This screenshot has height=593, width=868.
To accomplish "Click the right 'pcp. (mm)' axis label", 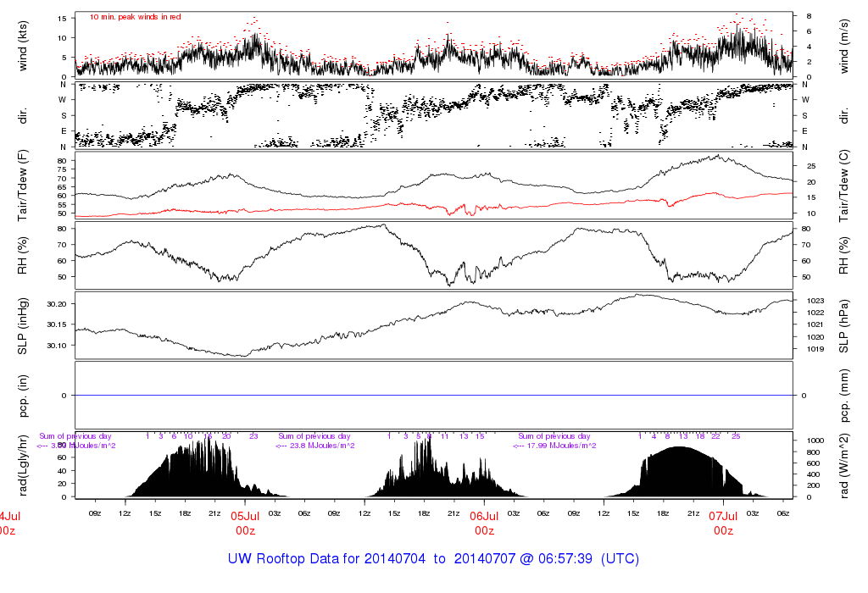I will point(843,395).
